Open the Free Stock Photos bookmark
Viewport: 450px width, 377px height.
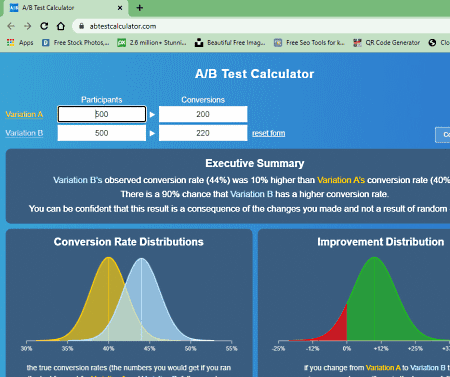[76, 43]
